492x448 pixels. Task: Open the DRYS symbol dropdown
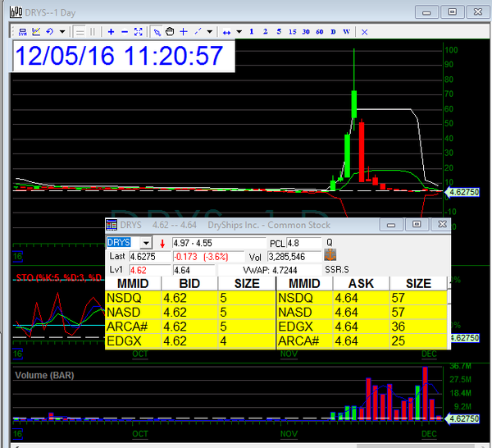tap(146, 243)
